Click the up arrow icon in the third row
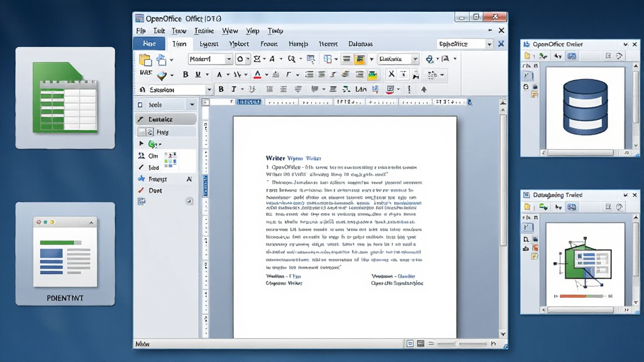644x362 pixels. point(424,89)
